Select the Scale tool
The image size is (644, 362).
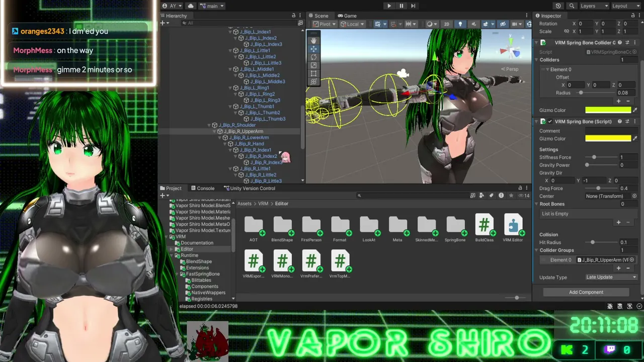(x=313, y=65)
